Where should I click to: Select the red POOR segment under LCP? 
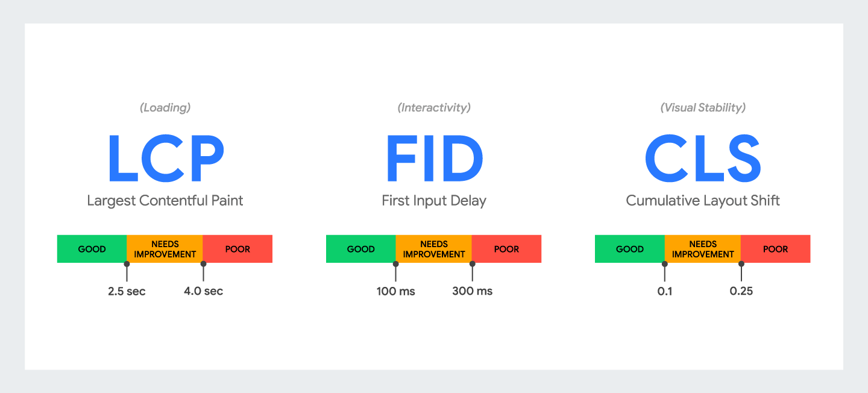click(237, 249)
